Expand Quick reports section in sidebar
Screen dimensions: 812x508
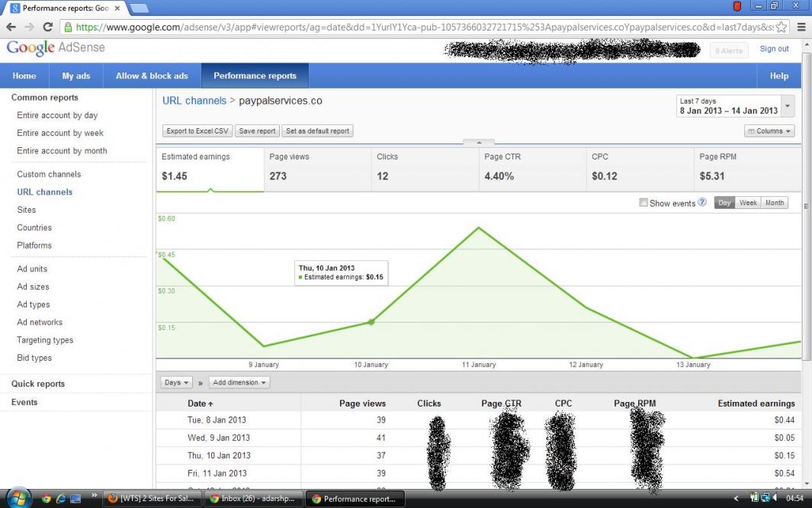point(38,384)
